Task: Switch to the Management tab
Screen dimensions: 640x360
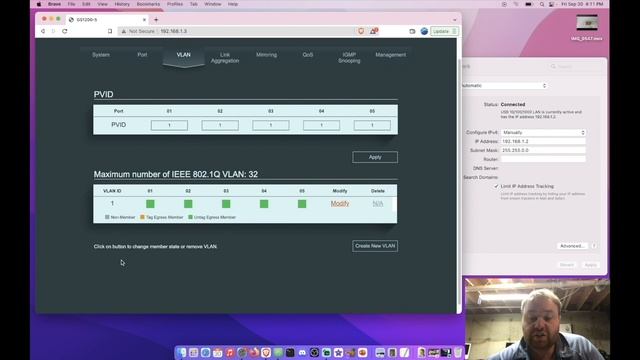Action: click(391, 55)
